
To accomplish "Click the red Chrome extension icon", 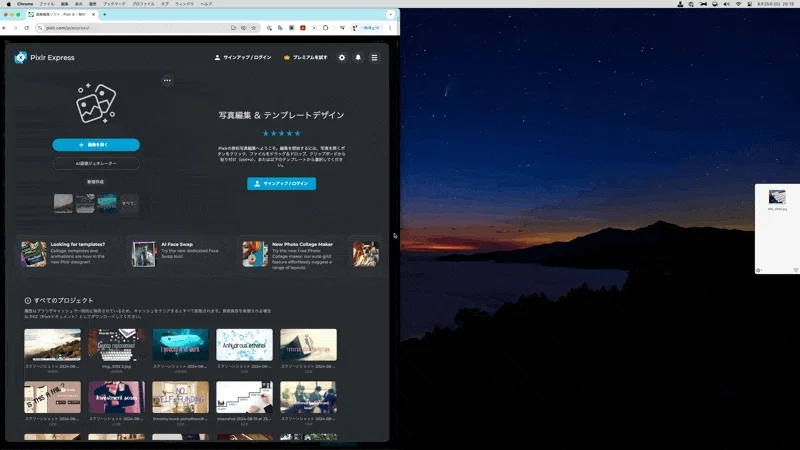I will (303, 28).
